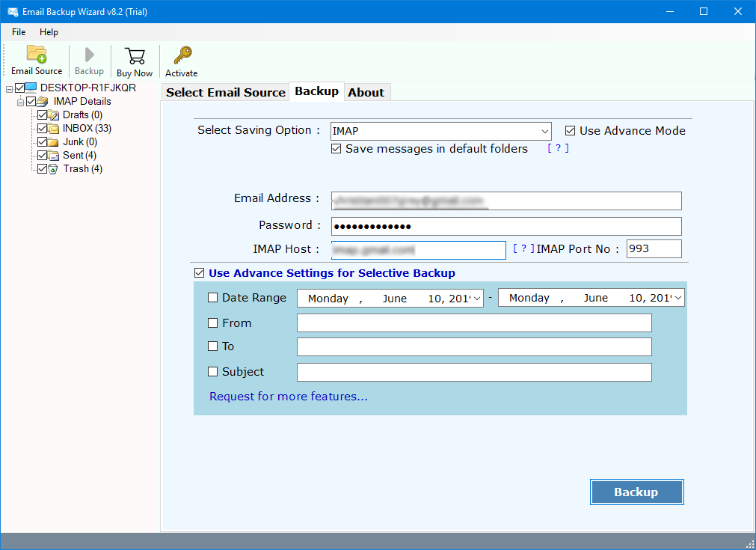Click the blue Backup button
Image resolution: width=756 pixels, height=550 pixels.
click(x=636, y=492)
